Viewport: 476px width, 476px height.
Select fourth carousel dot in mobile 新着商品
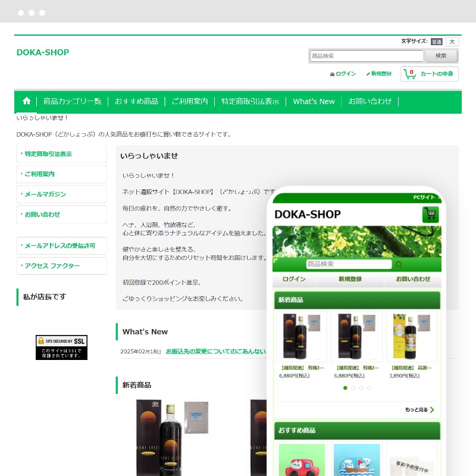click(369, 388)
